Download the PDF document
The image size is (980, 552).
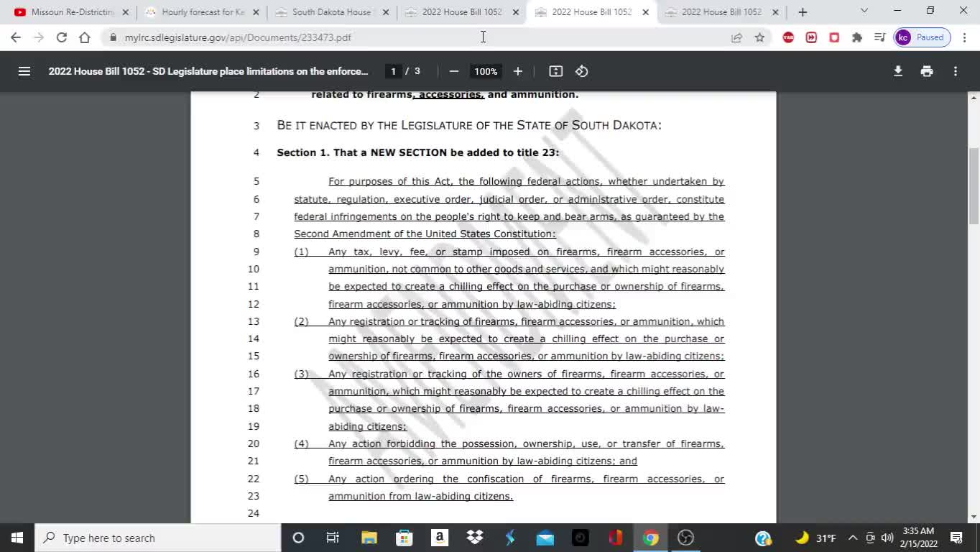pos(898,71)
